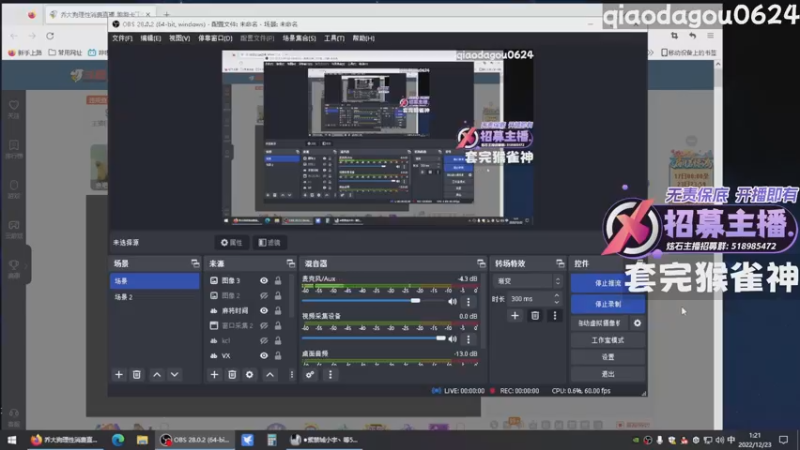This screenshot has height=450, width=800.
Task: Hide the 麻将时间 source eye icon
Action: 264,310
